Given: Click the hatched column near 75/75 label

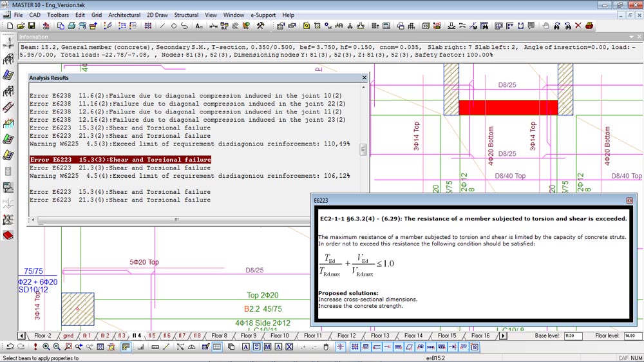Looking at the screenshot, I should 78,309.
